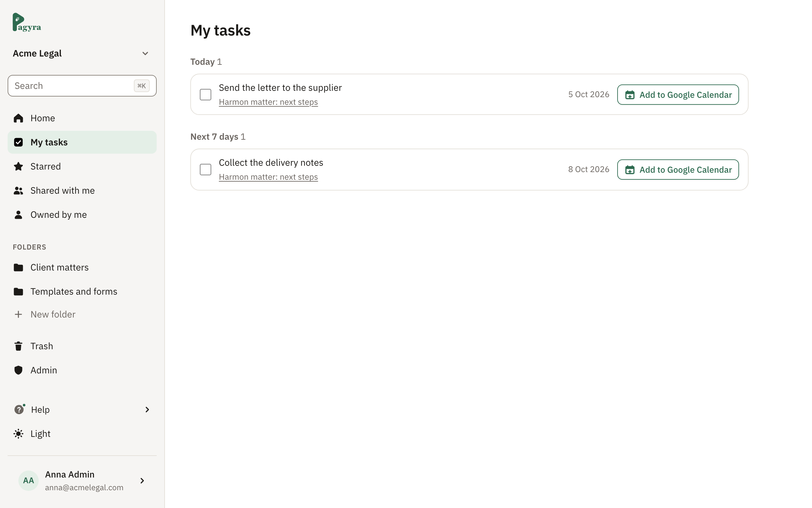Select the New folder label

point(53,314)
